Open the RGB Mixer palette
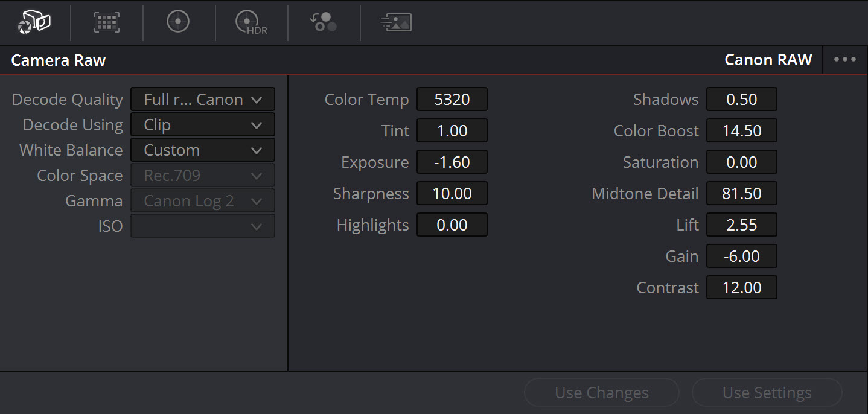The width and height of the screenshot is (868, 414). 322,22
